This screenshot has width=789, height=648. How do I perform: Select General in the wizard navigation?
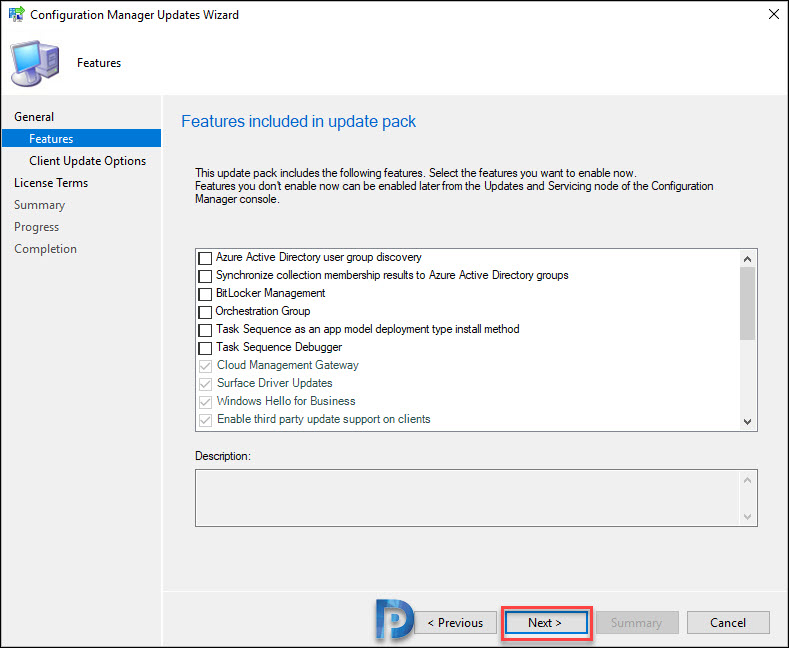coord(34,117)
